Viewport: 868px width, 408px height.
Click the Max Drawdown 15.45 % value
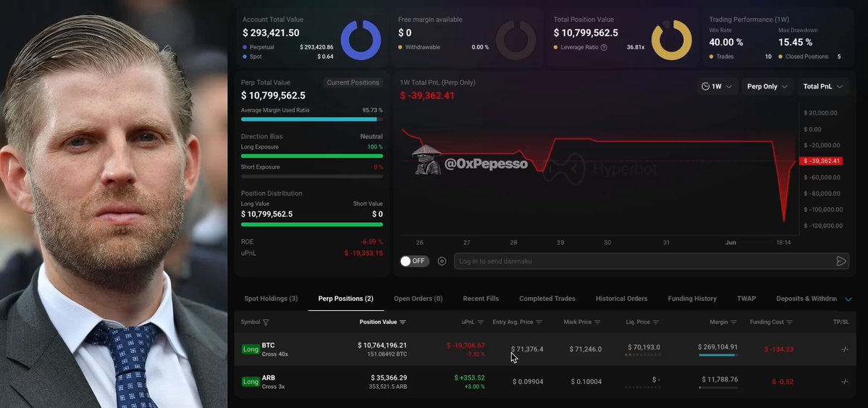click(795, 42)
